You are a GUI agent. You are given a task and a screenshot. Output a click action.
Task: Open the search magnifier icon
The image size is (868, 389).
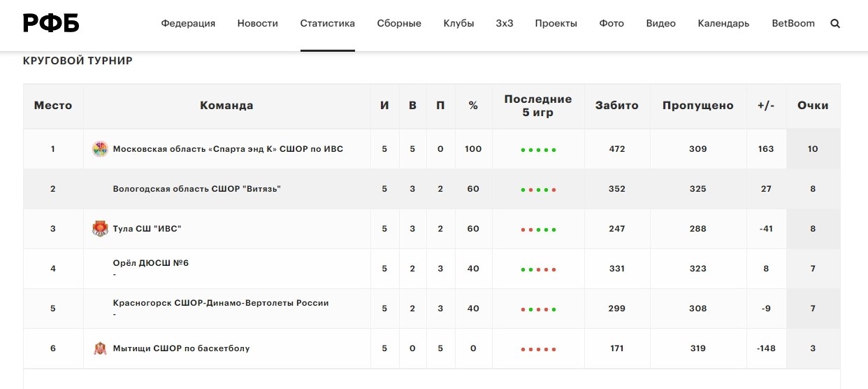coord(835,24)
